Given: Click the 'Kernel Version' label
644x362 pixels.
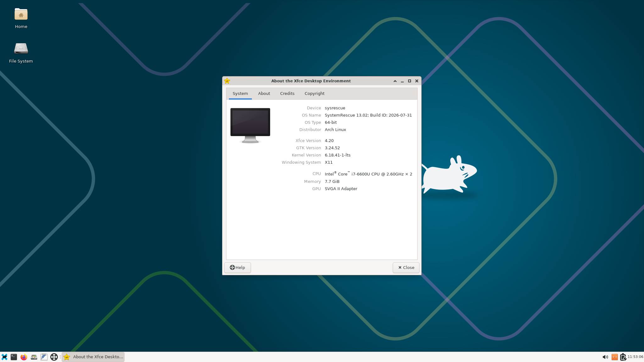Looking at the screenshot, I should (306, 155).
